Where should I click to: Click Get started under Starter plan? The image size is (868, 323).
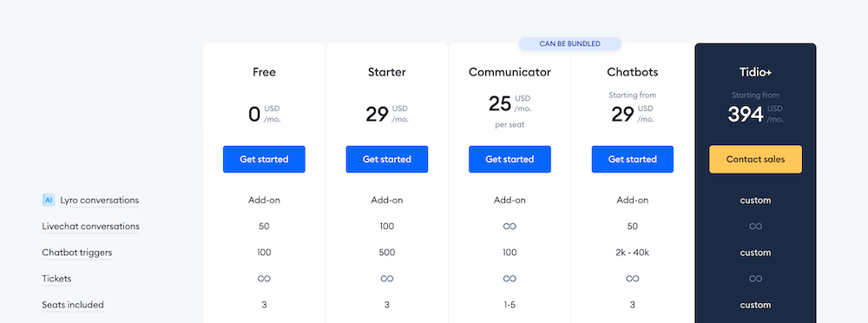387,159
